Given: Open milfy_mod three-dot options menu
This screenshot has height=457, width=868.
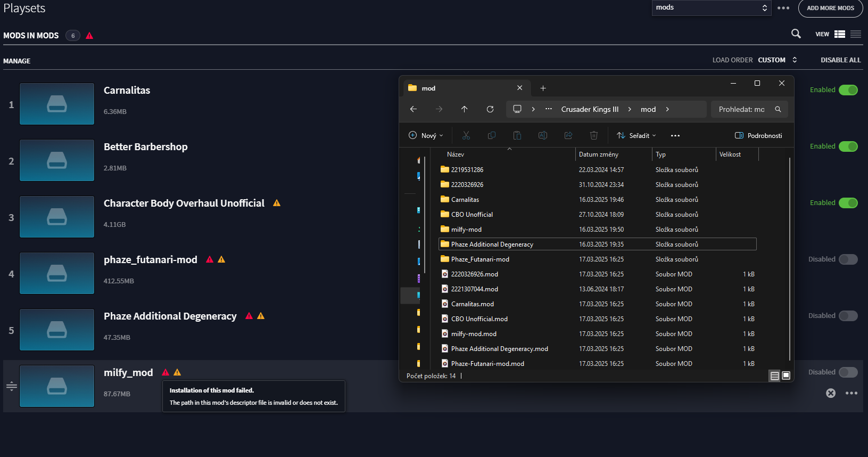Looking at the screenshot, I should pos(852,393).
